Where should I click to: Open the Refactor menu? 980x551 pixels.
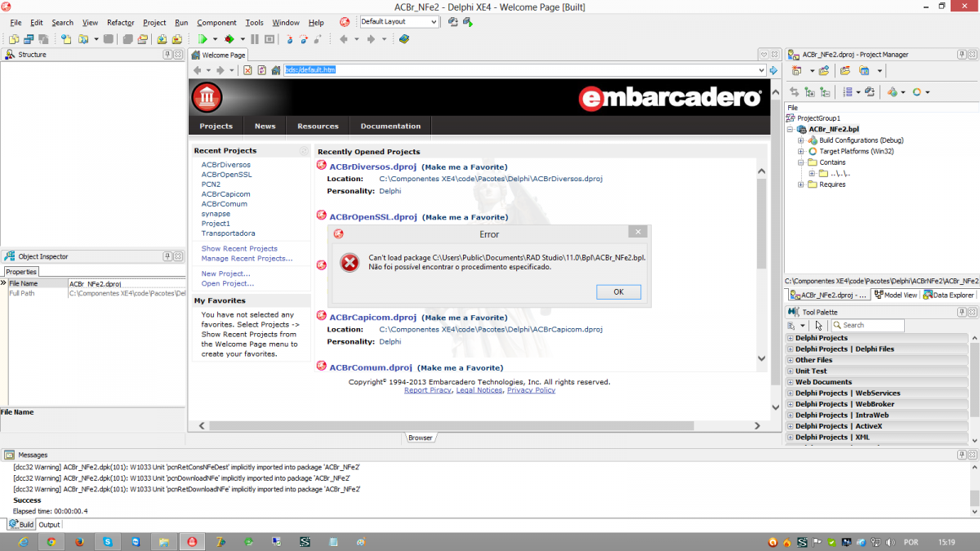(x=120, y=22)
